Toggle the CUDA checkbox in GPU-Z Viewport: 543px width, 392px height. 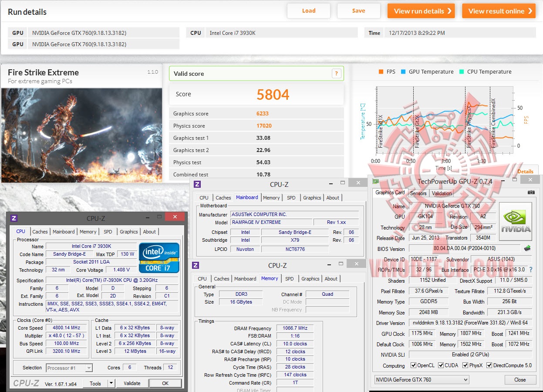coord(441,365)
